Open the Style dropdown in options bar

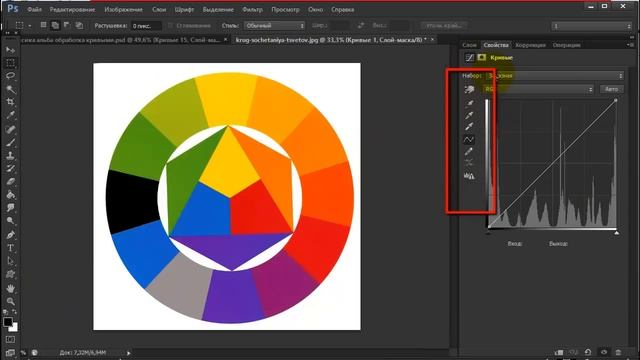[274, 25]
